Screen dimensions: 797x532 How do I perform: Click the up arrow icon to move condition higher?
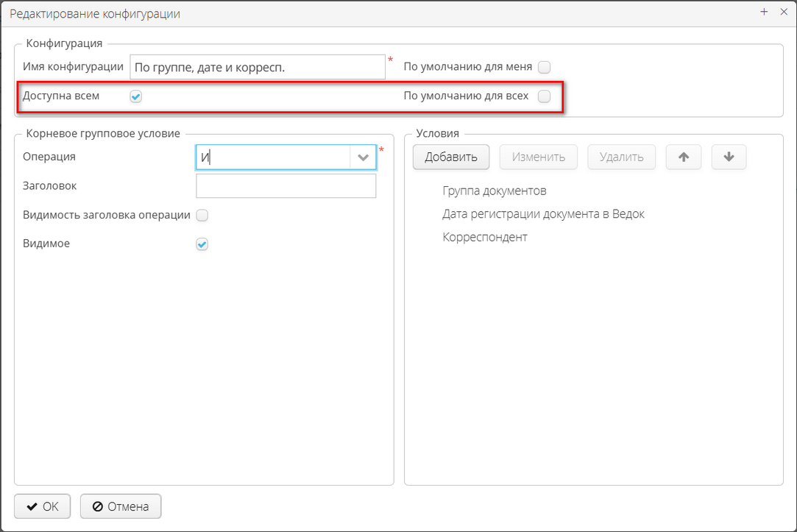pyautogui.click(x=683, y=157)
